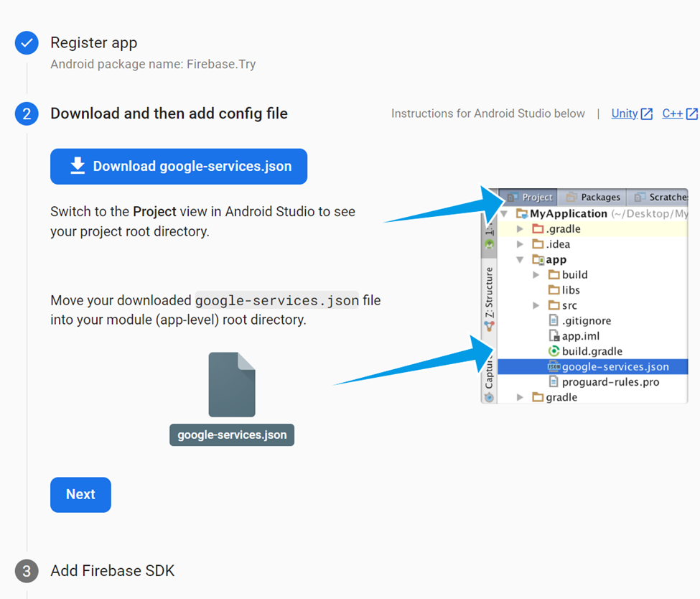This screenshot has height=599, width=700.
Task: Open the Register app step heading
Action: (94, 43)
